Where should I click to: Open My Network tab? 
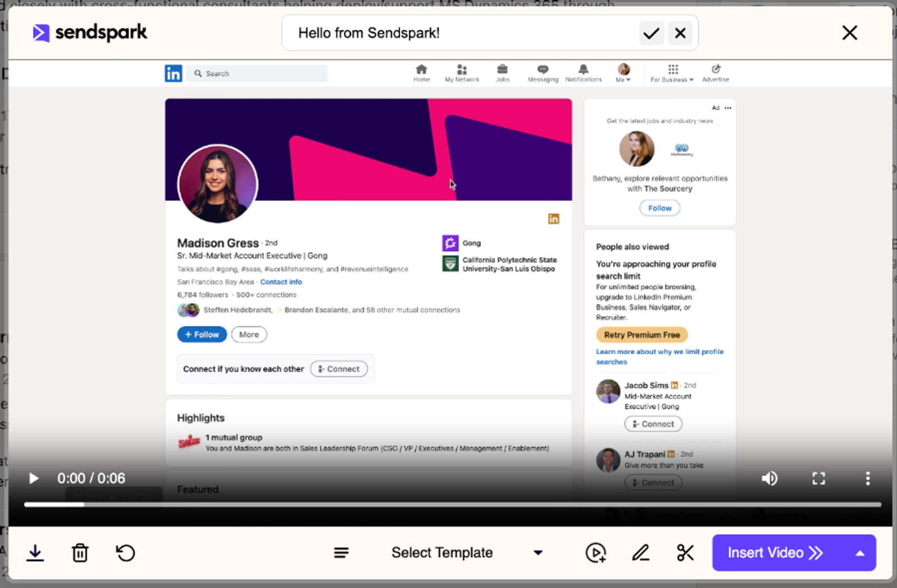pos(462,73)
